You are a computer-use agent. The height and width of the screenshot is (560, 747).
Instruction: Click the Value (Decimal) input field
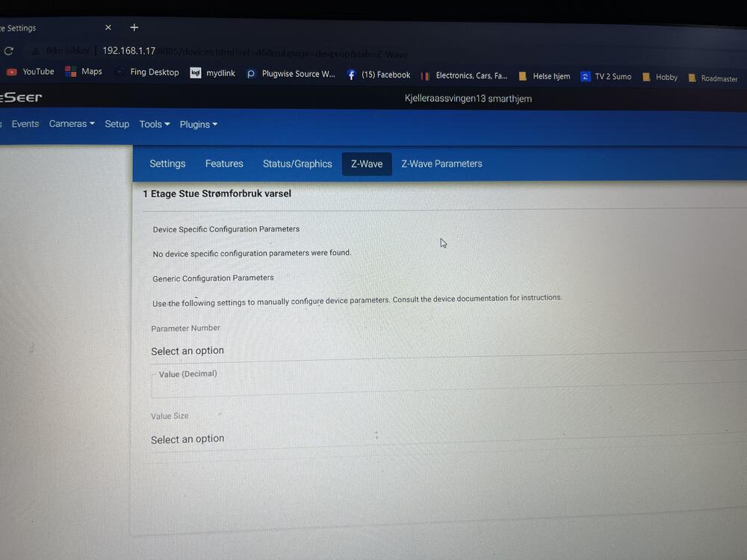pyautogui.click(x=449, y=383)
